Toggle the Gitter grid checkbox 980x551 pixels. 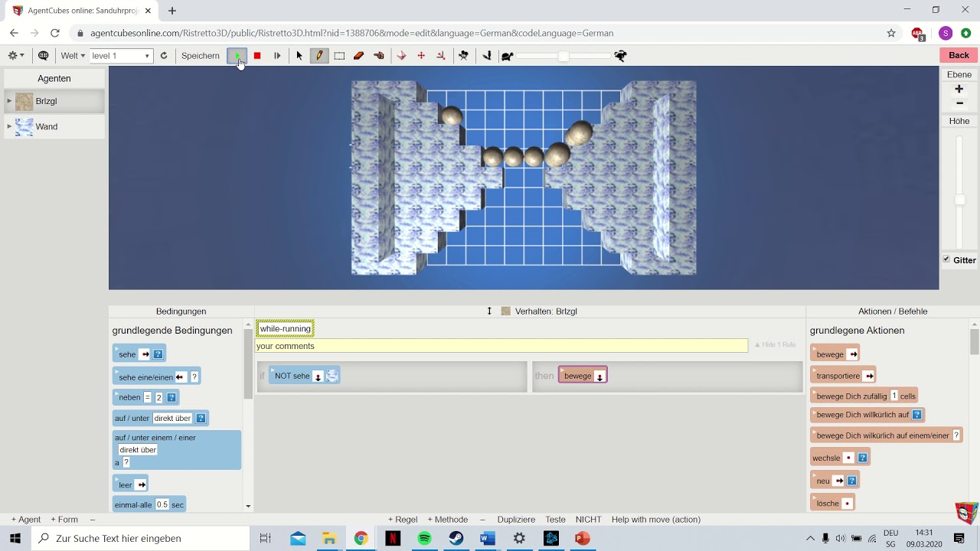click(x=946, y=259)
